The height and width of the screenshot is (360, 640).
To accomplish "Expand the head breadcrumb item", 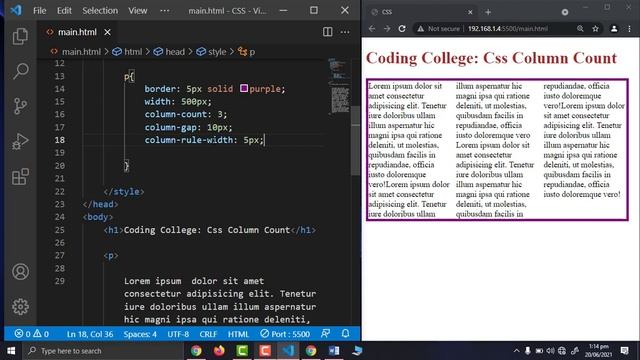I will 169,52.
